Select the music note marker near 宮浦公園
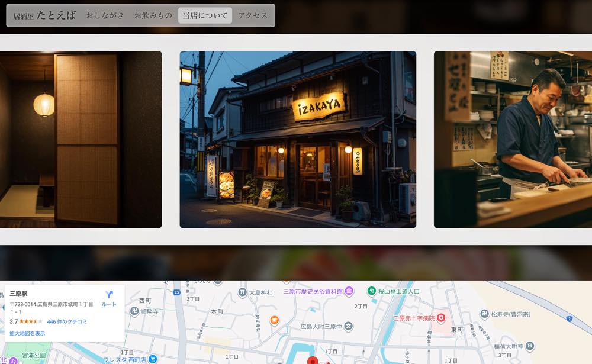592x364 pixels. [13, 360]
